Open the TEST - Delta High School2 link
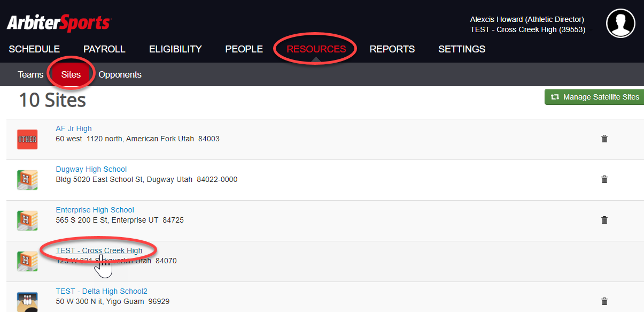 click(102, 291)
